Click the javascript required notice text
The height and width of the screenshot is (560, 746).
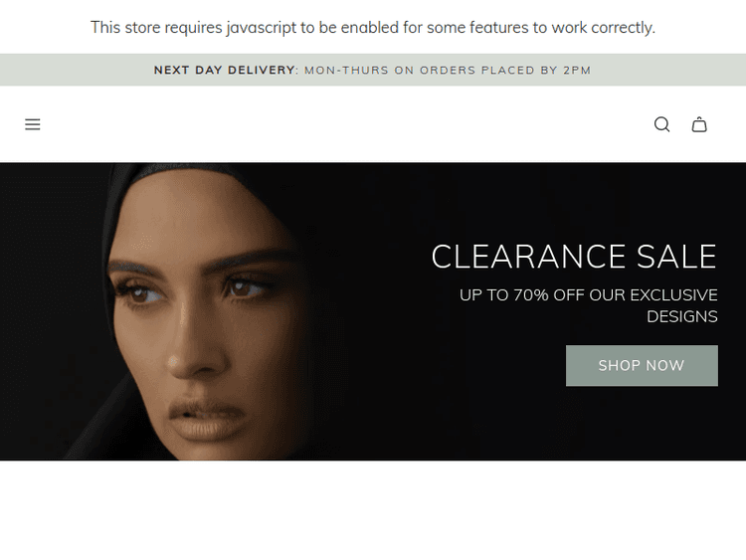(373, 28)
